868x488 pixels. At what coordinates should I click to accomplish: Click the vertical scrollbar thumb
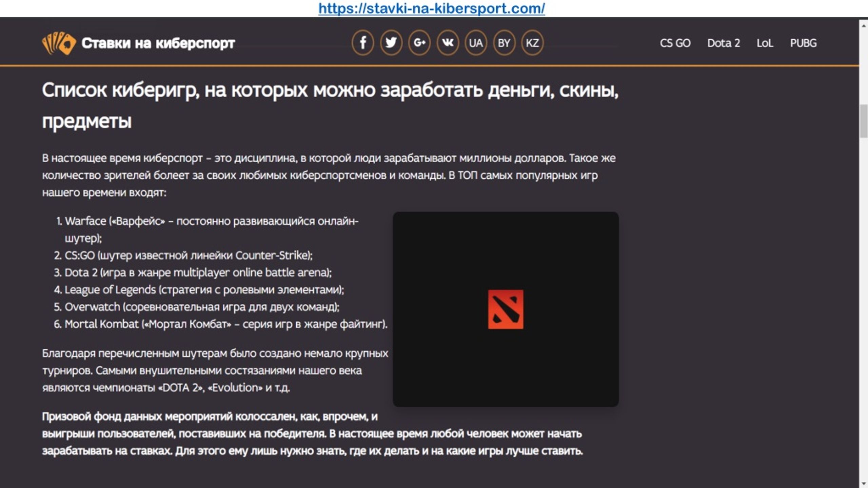(864, 121)
